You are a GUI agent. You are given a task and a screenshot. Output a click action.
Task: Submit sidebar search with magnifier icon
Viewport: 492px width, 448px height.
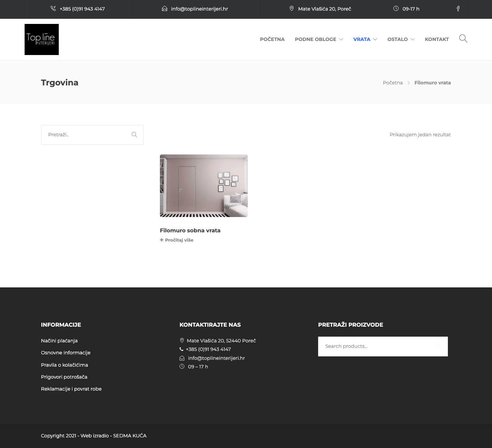pyautogui.click(x=134, y=135)
